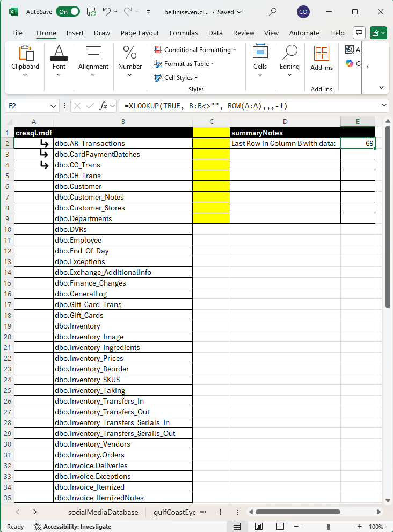Add a new sheet with plus icon
This screenshot has height=532, width=393.
click(220, 512)
